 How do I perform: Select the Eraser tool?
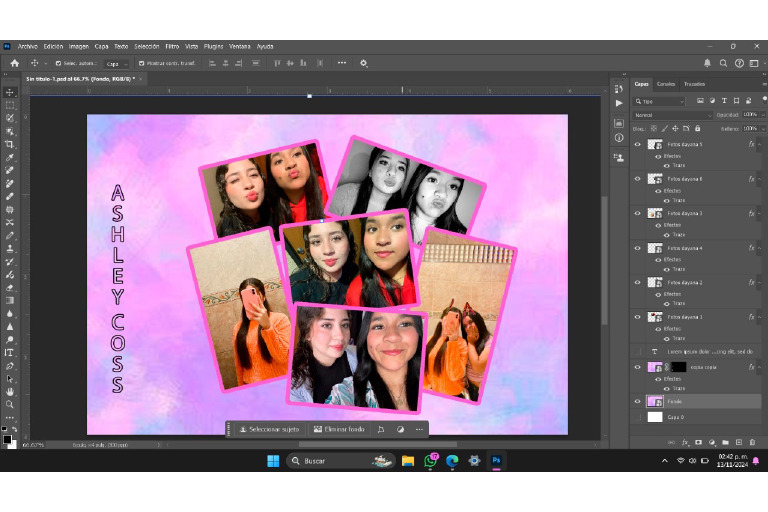9,287
